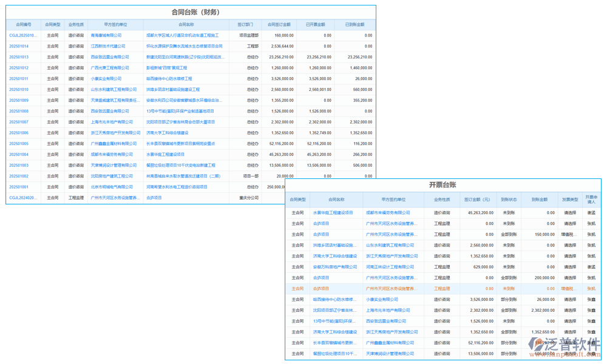The height and width of the screenshot is (364, 607).
Task: Click 开票申请人 column header
Action: pyautogui.click(x=591, y=199)
